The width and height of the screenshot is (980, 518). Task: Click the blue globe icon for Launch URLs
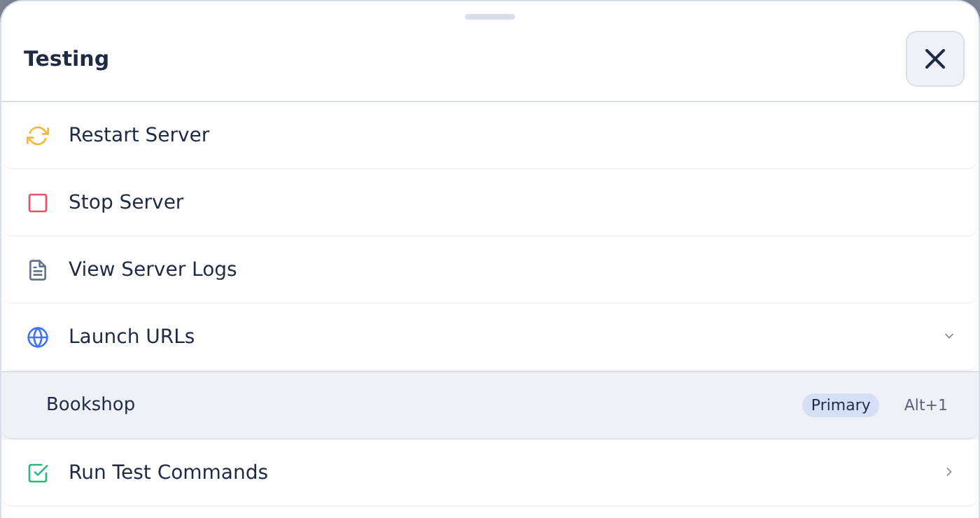click(x=38, y=337)
